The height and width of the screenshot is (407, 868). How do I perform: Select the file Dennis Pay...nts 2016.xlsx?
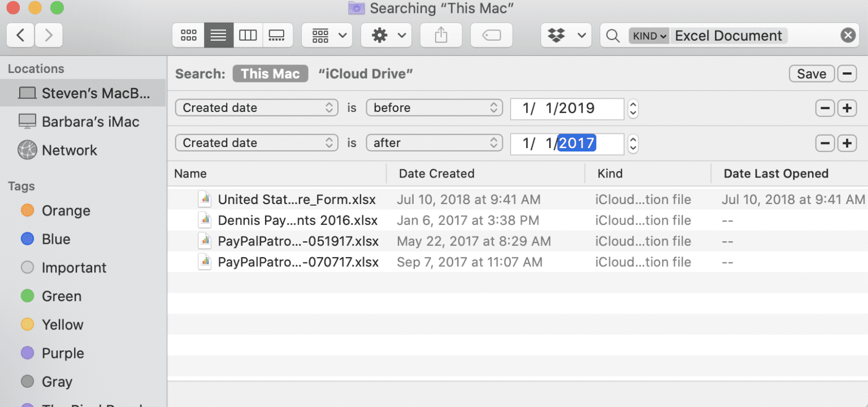[298, 220]
